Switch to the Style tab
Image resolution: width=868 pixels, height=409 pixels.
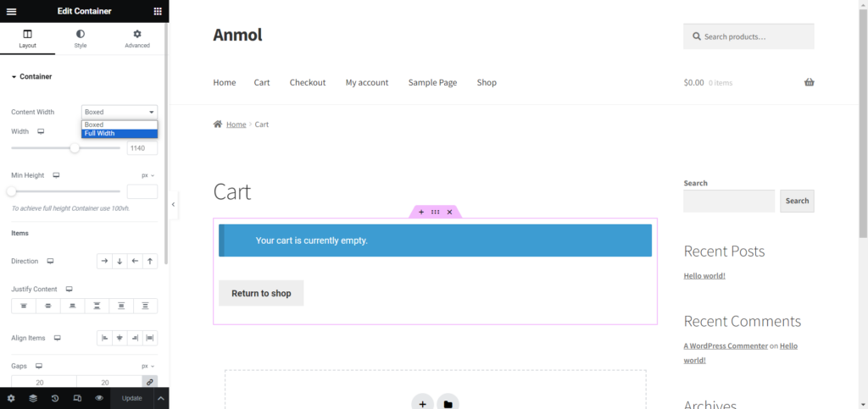click(x=81, y=39)
